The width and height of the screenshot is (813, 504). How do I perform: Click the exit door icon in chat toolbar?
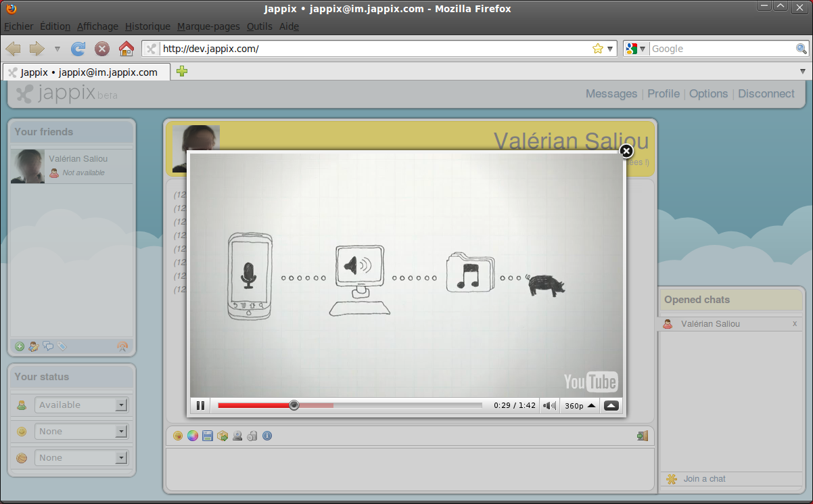click(643, 436)
